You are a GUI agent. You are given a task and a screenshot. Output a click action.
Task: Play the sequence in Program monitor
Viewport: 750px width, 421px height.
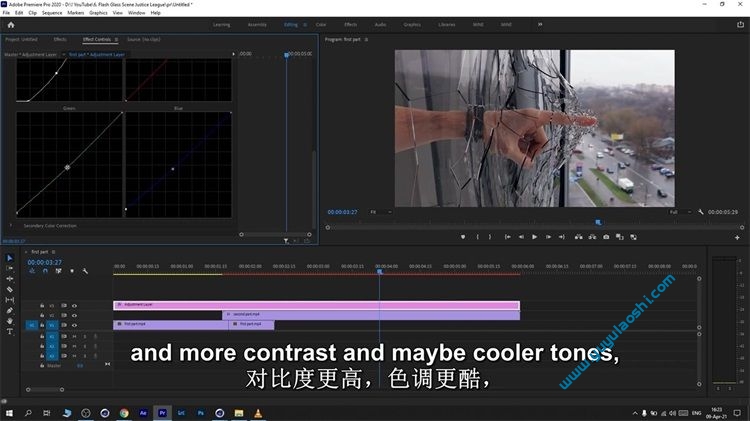pyautogui.click(x=535, y=237)
